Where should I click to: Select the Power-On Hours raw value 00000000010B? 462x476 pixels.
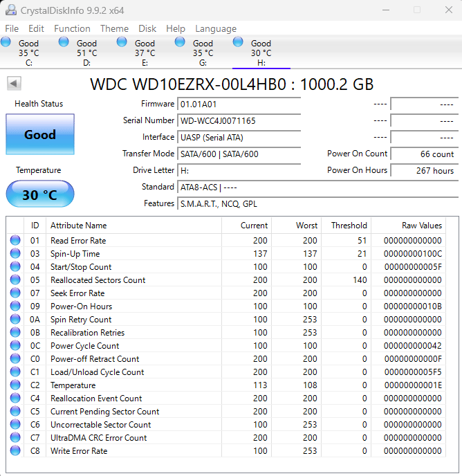pos(413,306)
